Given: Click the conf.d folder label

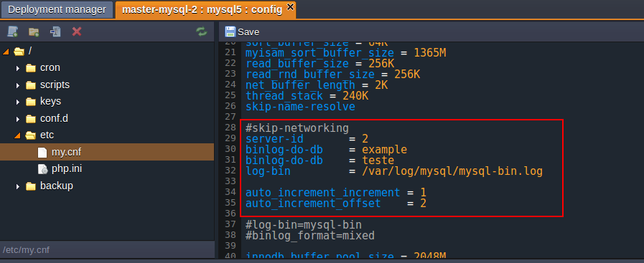Looking at the screenshot, I should tap(54, 118).
